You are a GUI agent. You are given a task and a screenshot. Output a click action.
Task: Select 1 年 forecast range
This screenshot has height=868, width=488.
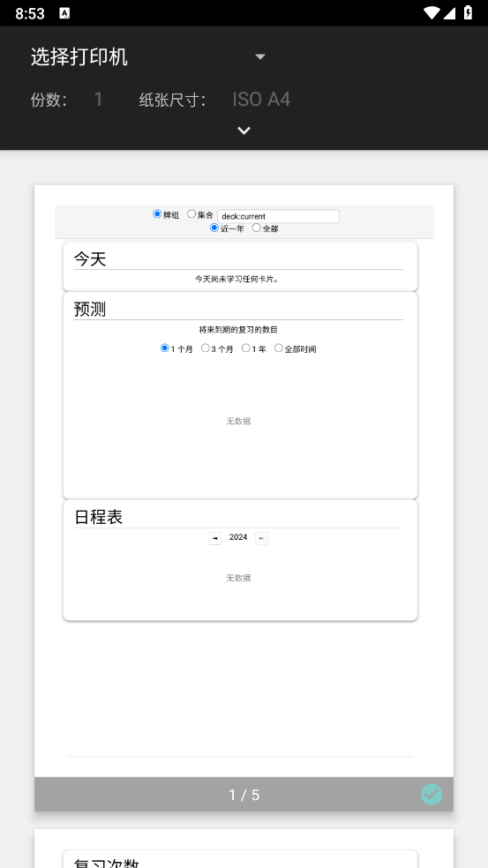(246, 348)
